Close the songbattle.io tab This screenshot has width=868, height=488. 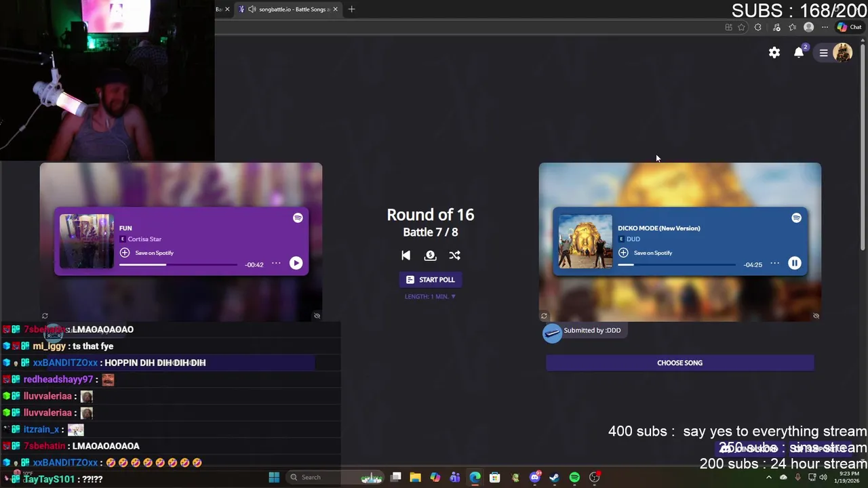point(335,9)
